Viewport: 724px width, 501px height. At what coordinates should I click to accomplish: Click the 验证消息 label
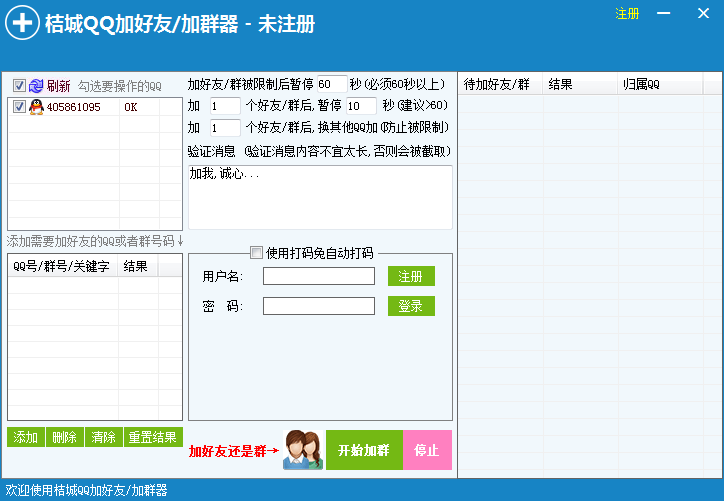pyautogui.click(x=211, y=151)
